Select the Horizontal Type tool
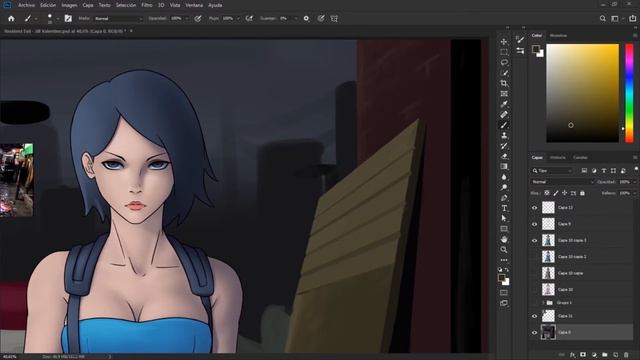This screenshot has width=640, height=360. pos(504,208)
